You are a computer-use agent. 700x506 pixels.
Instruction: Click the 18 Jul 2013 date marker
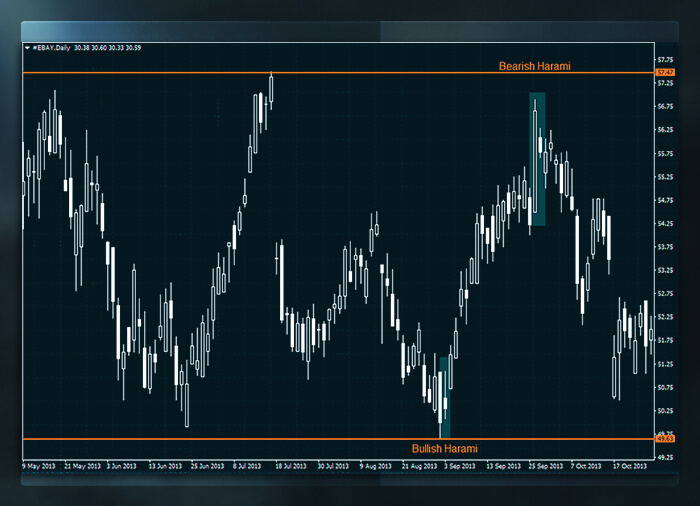[290, 466]
